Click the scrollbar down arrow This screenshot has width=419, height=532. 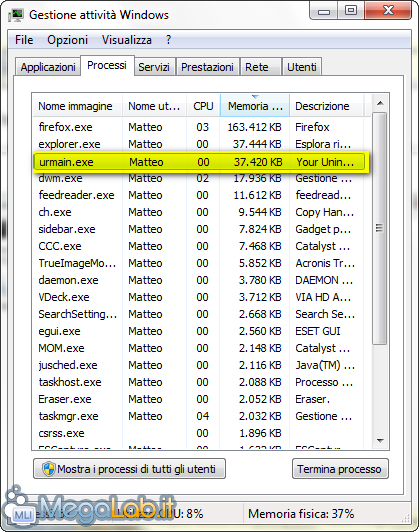tap(380, 441)
